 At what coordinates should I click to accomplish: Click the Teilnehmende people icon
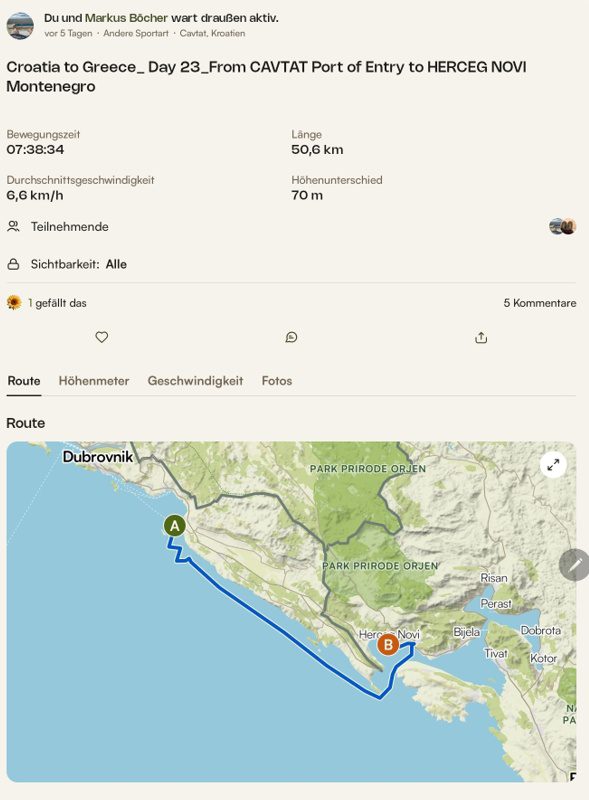pyautogui.click(x=13, y=226)
